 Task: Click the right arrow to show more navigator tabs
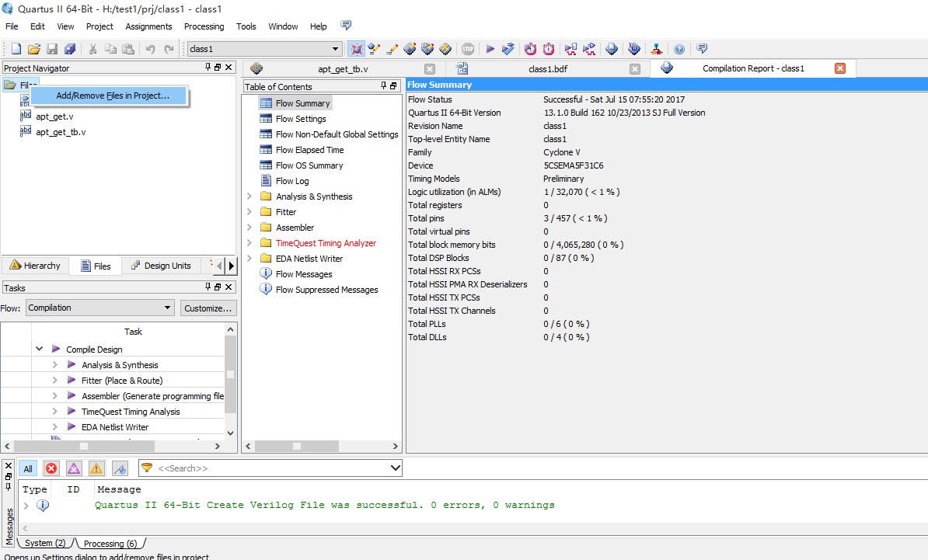click(232, 266)
